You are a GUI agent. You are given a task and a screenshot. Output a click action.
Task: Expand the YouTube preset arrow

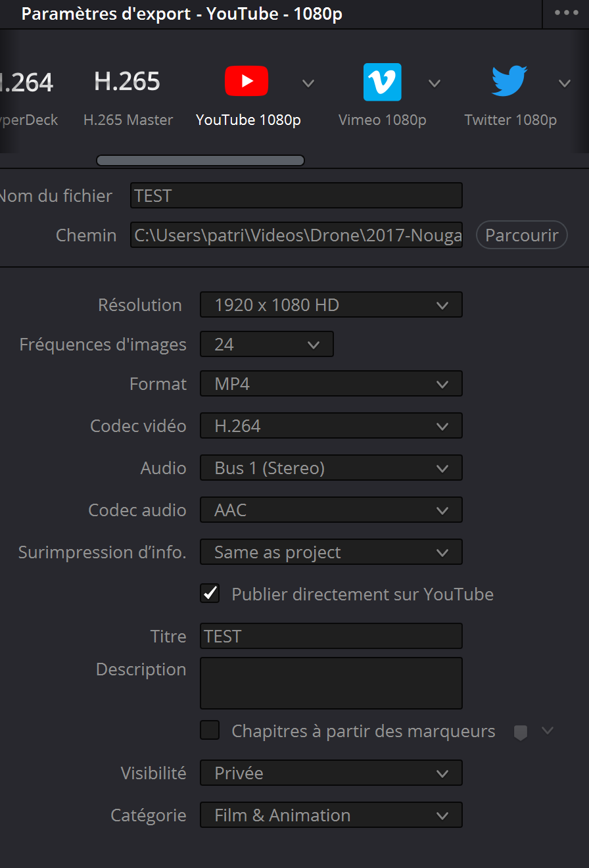point(308,84)
